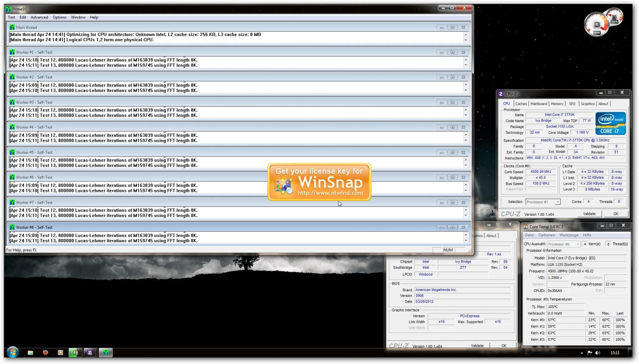Click Validate in the background CPU-Z Mainboard window
Viewport: 639px width, 364px height.
pos(477,346)
